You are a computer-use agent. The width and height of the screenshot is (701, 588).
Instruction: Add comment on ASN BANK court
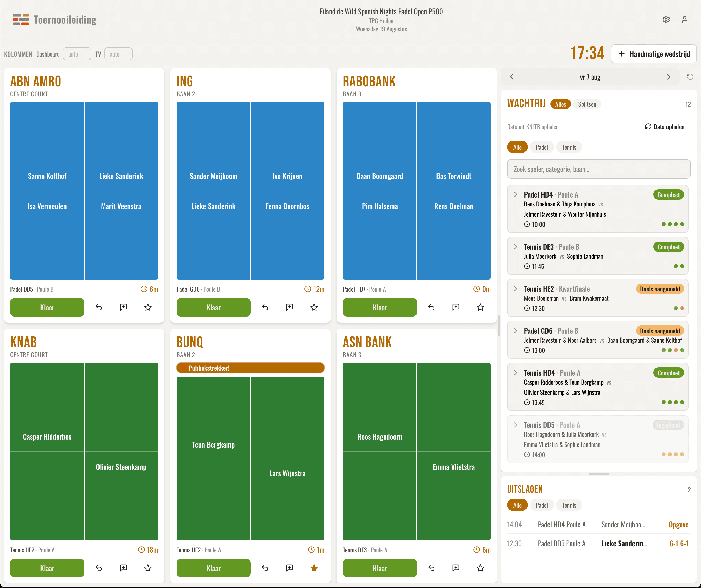click(456, 568)
